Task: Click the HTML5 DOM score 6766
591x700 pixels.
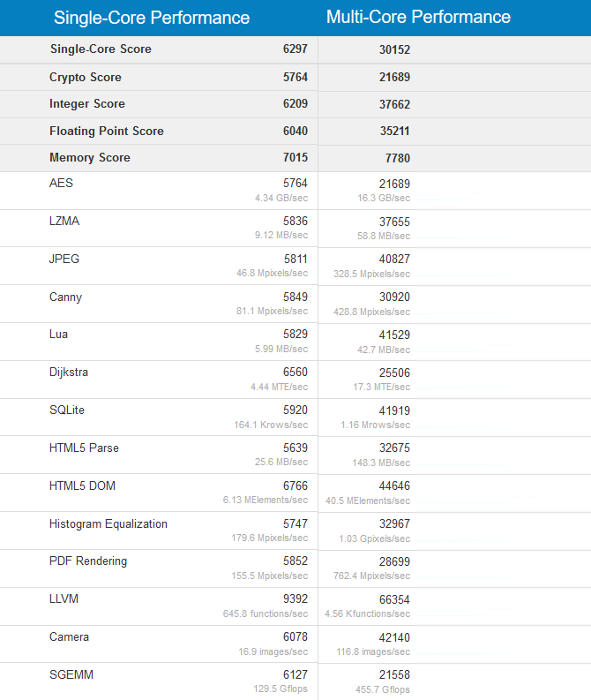Action: [x=295, y=485]
